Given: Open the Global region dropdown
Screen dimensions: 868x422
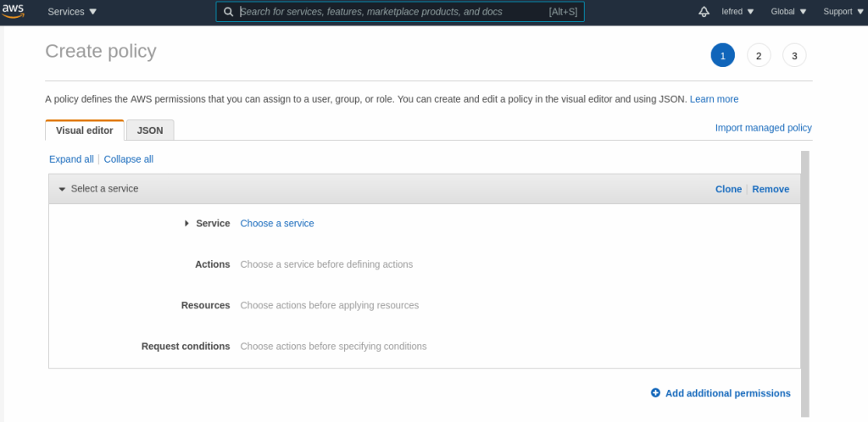Looking at the screenshot, I should [788, 12].
